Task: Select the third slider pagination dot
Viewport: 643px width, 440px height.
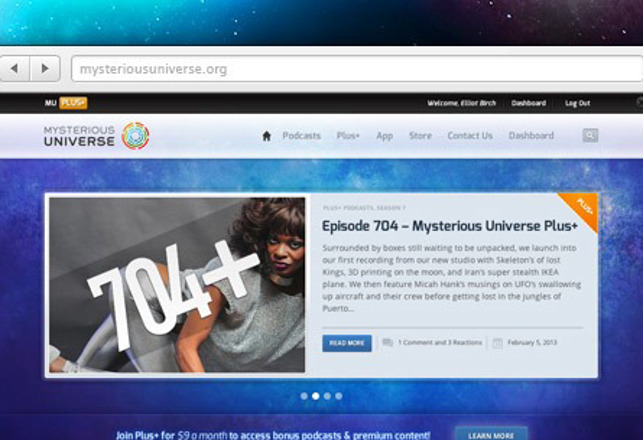Action: click(x=327, y=396)
